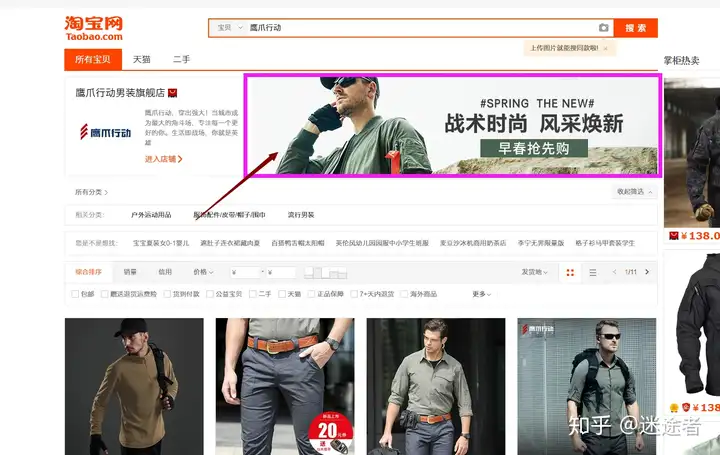This screenshot has height=455, width=720.
Task: Open product with tan long-sleeve shirt and cap
Action: 134,387
